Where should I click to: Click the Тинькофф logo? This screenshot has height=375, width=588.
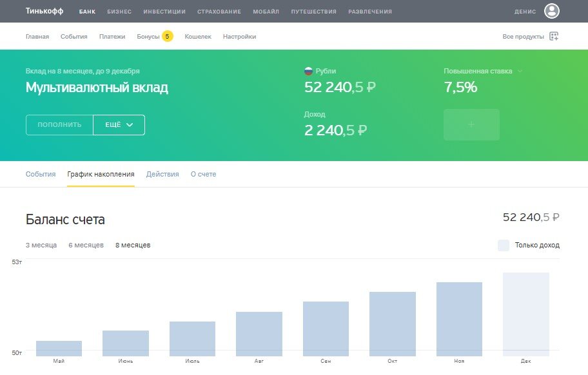click(44, 11)
